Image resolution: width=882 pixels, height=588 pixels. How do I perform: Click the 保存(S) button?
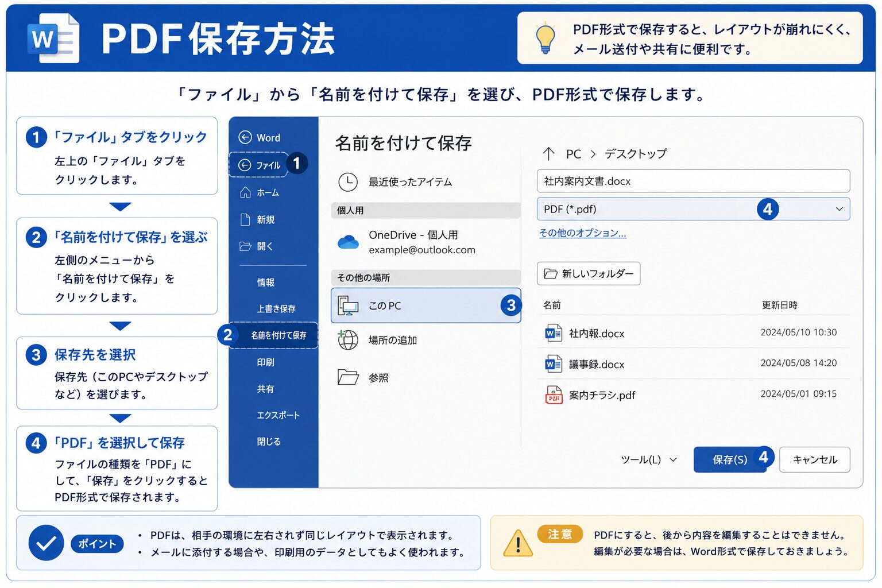pos(730,459)
